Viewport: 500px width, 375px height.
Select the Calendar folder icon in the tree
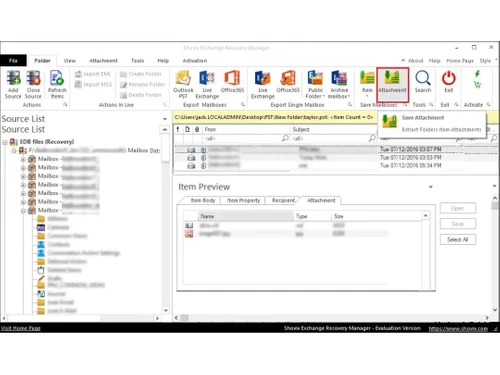click(x=41, y=227)
